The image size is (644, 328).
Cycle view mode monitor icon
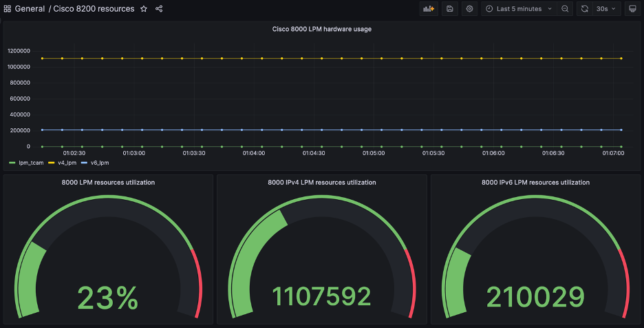click(x=632, y=9)
